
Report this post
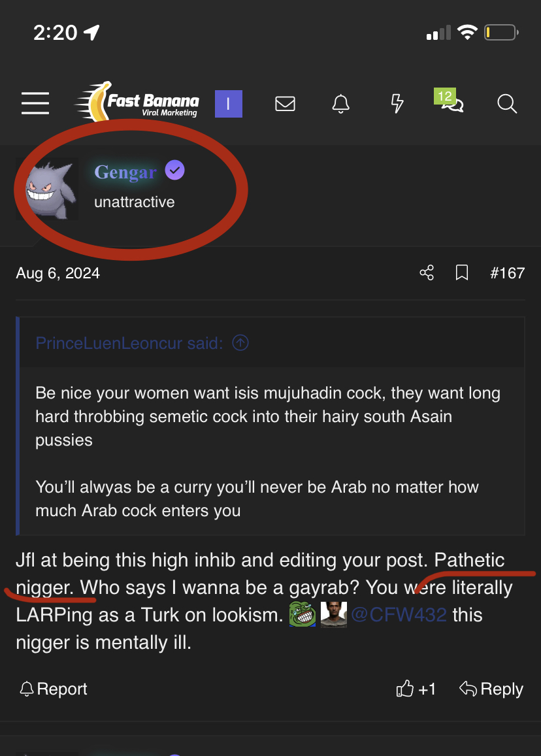pos(53,689)
